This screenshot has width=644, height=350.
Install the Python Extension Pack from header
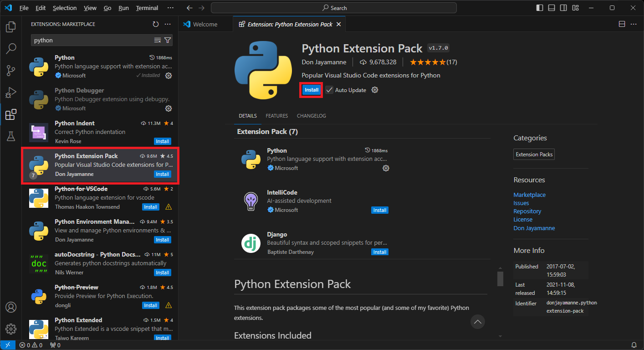[312, 90]
